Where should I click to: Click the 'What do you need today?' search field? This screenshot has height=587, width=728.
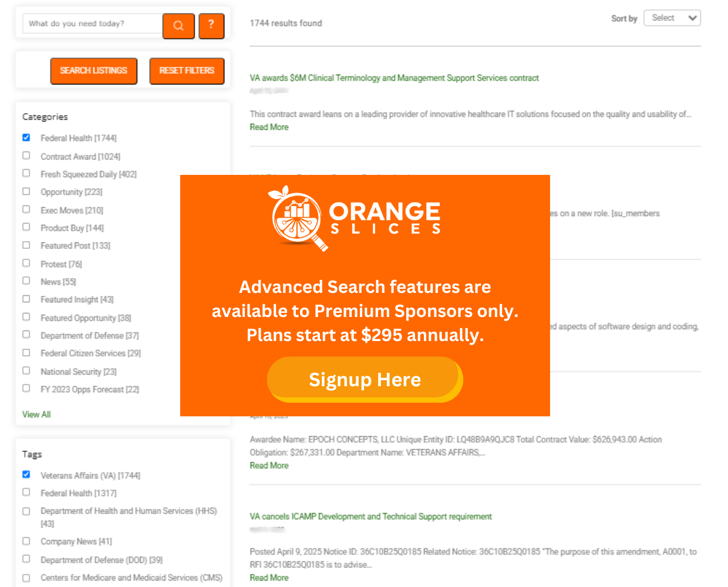pos(91,23)
